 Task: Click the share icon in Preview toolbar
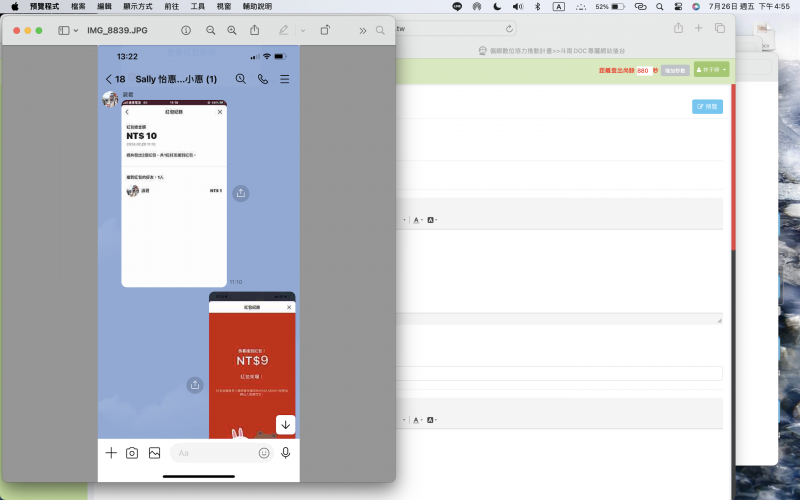pos(255,30)
